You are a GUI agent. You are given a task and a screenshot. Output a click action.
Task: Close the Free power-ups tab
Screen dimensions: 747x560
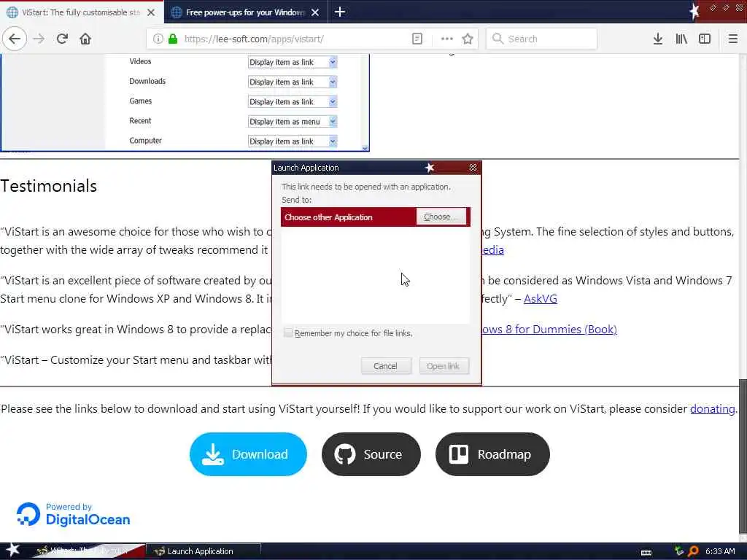[315, 12]
